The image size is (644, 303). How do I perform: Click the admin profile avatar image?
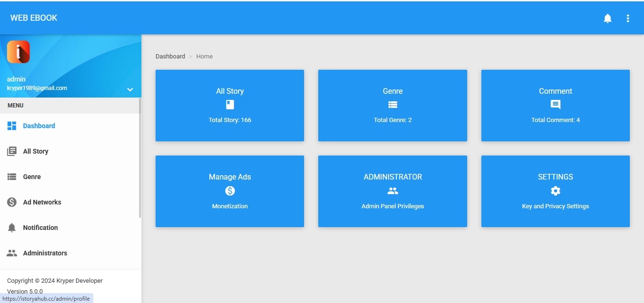18,52
